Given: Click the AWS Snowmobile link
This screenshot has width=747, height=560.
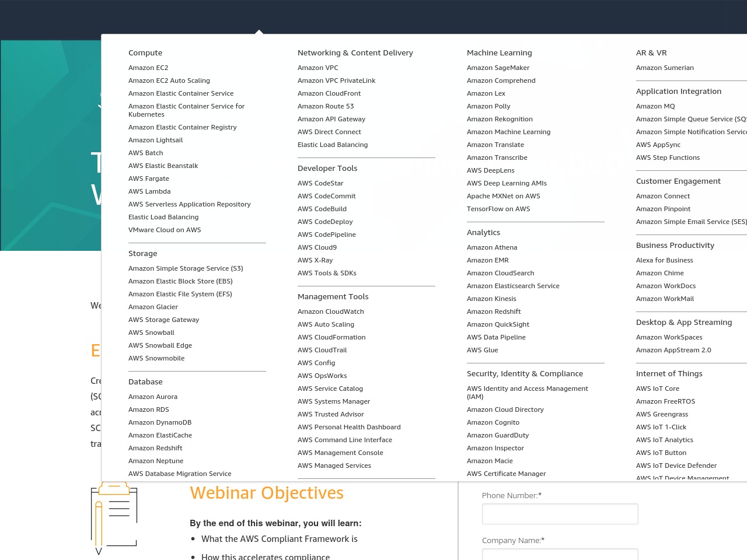Looking at the screenshot, I should coord(156,358).
